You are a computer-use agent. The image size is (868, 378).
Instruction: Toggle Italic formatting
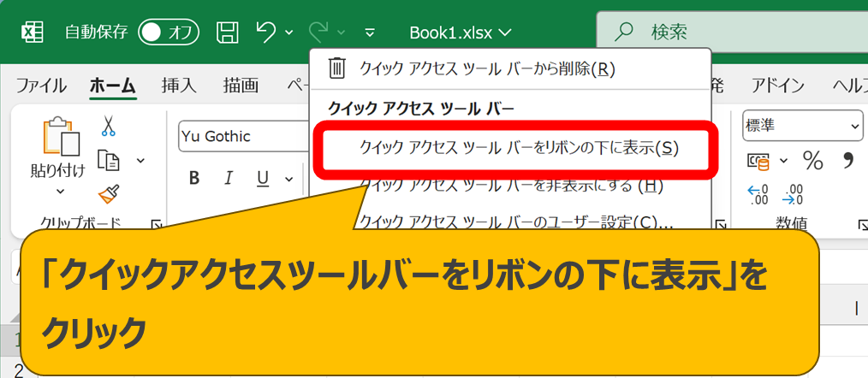click(x=228, y=178)
